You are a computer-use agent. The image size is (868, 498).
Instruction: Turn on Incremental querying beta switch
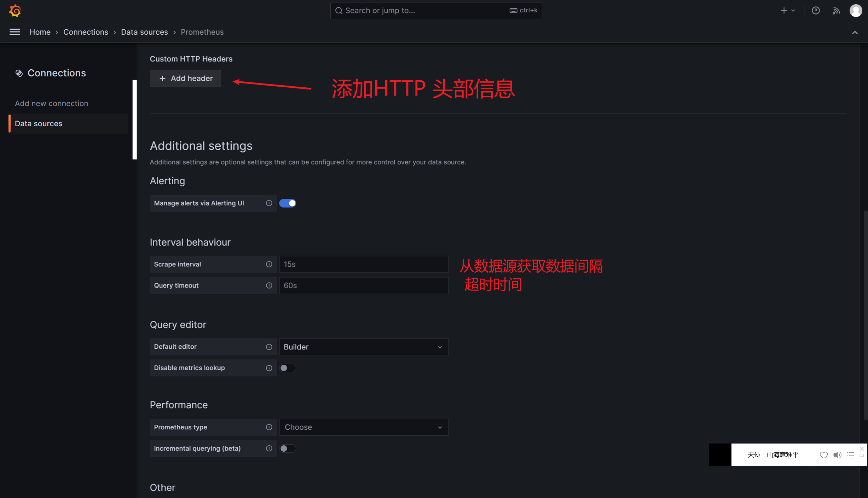288,448
